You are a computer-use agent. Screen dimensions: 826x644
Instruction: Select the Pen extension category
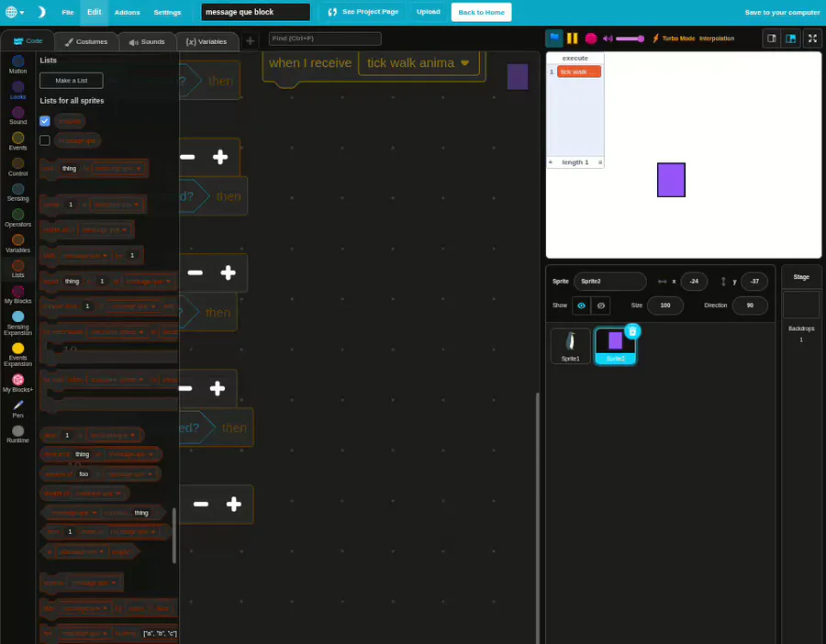[x=18, y=409]
